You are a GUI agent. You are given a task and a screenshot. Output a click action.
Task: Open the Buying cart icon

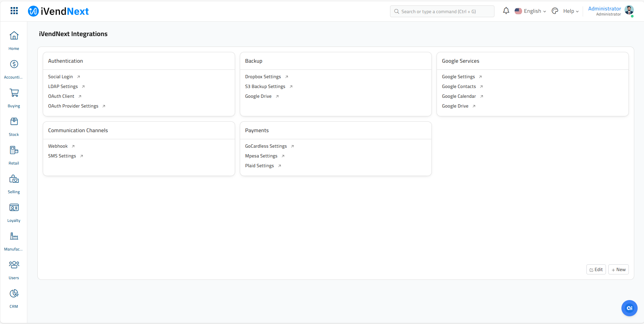(x=14, y=93)
